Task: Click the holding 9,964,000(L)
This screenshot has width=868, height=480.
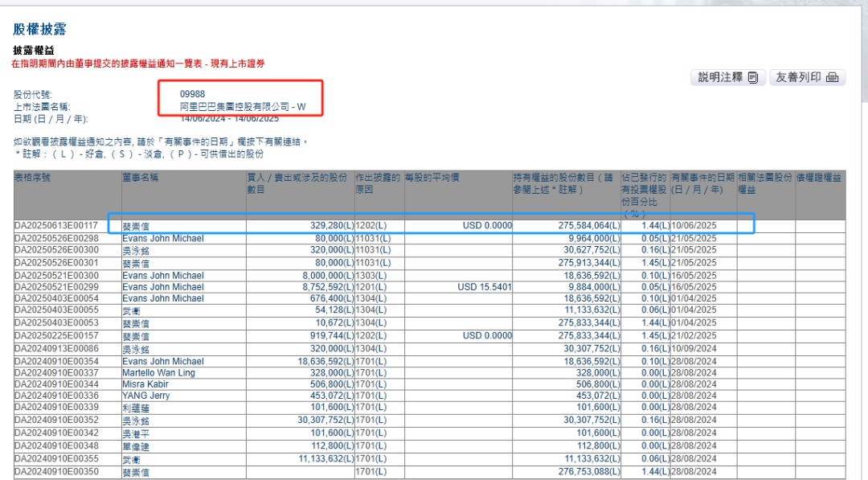Action: [594, 239]
